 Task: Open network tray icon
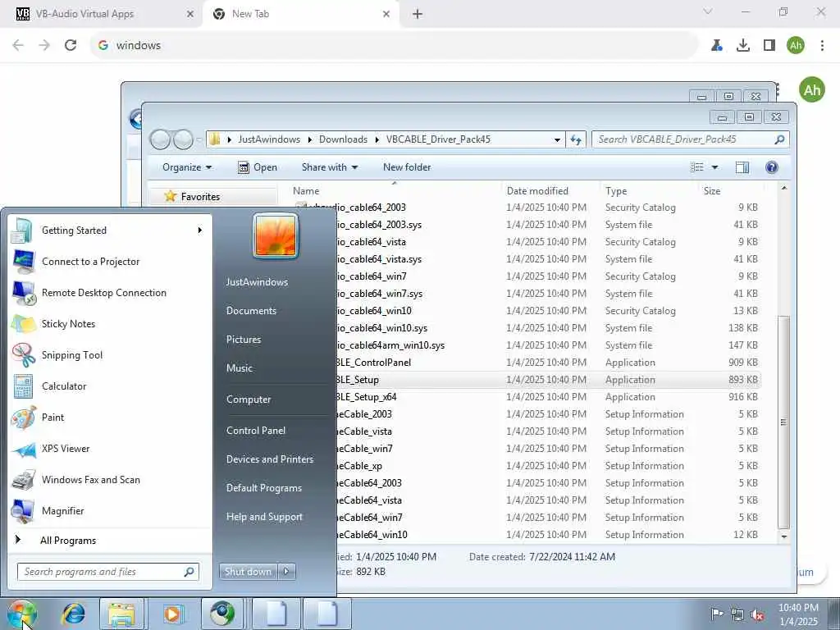(x=737, y=614)
